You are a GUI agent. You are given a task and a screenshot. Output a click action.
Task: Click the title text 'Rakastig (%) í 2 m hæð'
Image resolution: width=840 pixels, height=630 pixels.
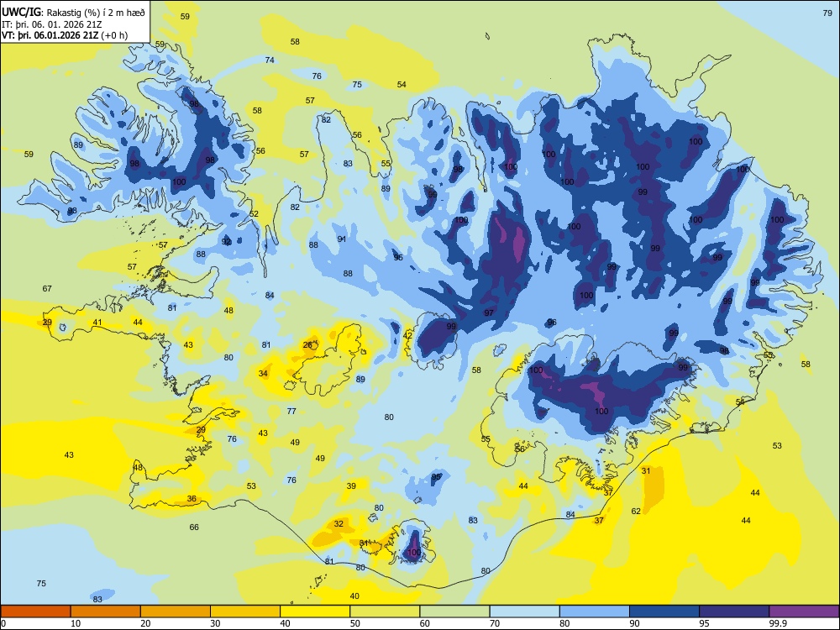96,13
